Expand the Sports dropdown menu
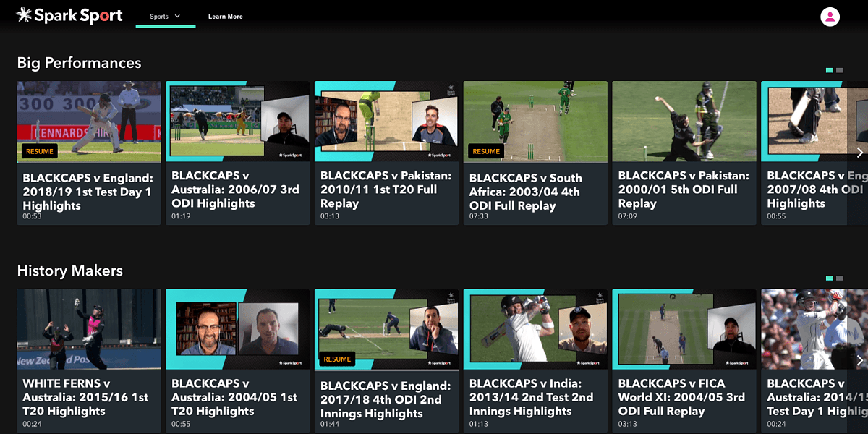 165,16
